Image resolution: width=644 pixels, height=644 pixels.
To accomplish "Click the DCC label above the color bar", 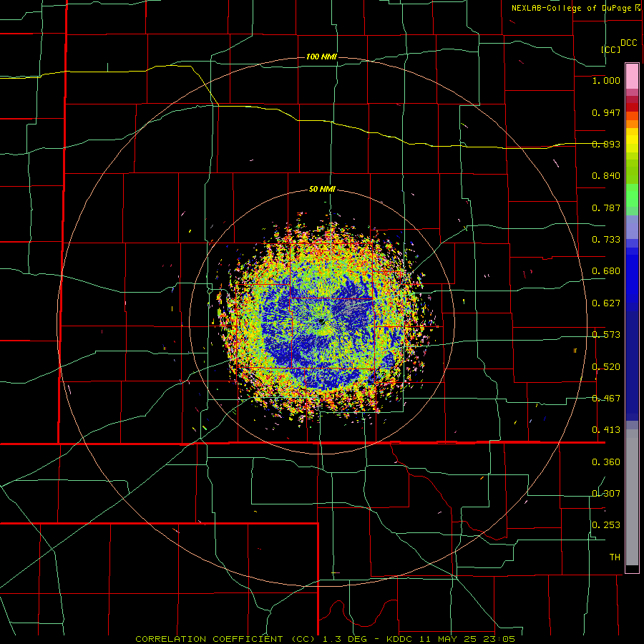I will click(629, 43).
